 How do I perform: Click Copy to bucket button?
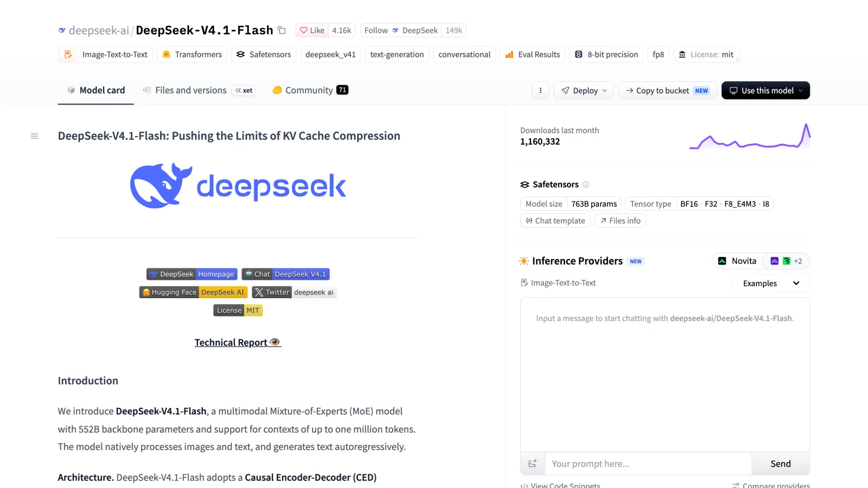(668, 91)
